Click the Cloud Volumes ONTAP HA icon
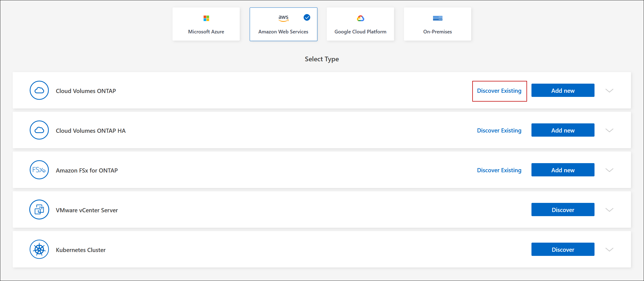Viewport: 644px width, 281px height. (39, 130)
